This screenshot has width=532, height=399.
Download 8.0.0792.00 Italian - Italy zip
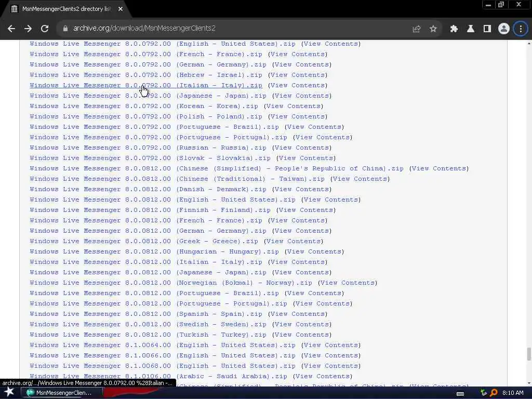tap(146, 86)
